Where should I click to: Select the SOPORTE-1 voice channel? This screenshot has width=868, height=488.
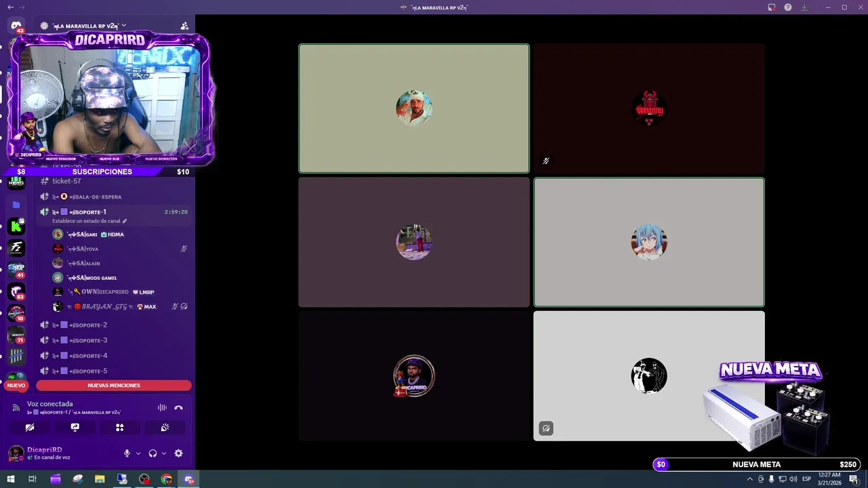coord(114,212)
